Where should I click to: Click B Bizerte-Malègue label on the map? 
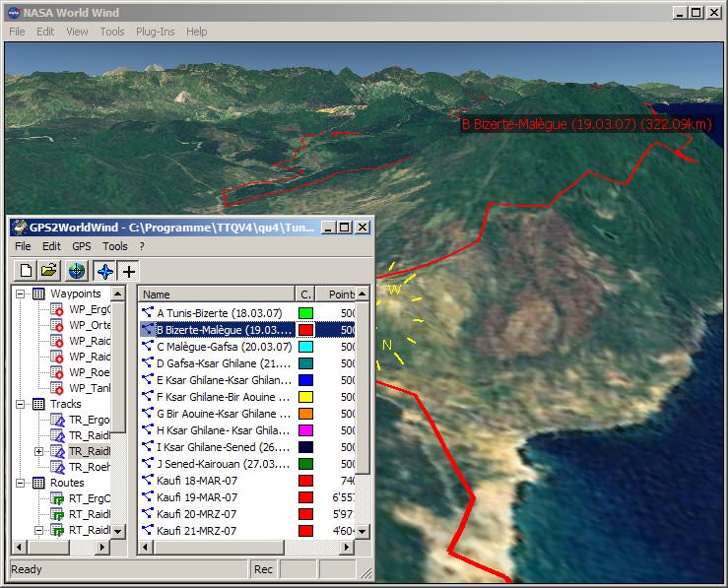(x=586, y=124)
